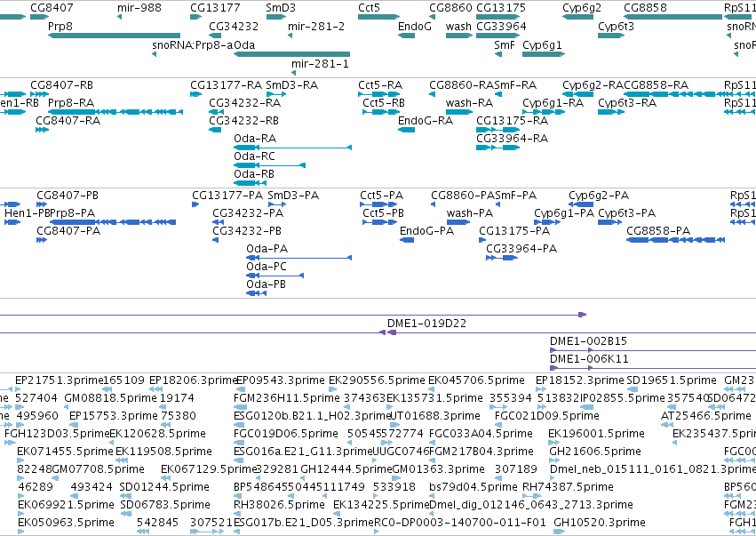The width and height of the screenshot is (756, 536).
Task: Click the CG13175-RA transcript label
Action: click(512, 120)
